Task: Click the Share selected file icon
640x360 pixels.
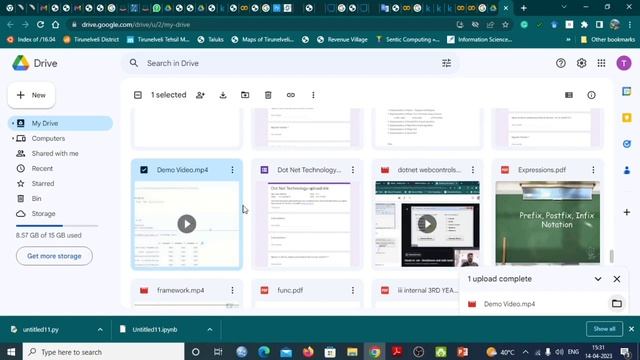Action: coord(200,95)
